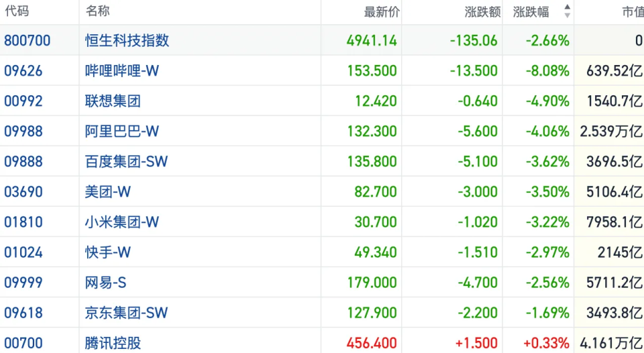This screenshot has height=353, width=644.
Task: Open 小米集团-W stock name
Action: tap(122, 222)
